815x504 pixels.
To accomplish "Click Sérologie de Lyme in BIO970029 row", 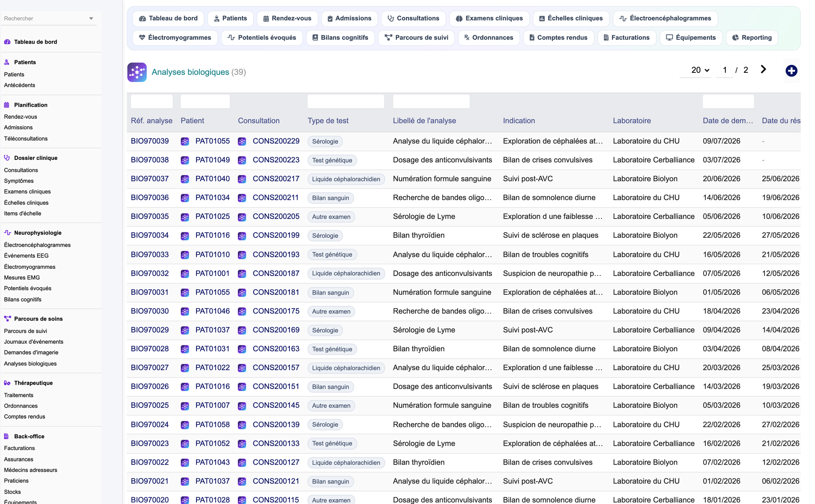I will point(424,330).
